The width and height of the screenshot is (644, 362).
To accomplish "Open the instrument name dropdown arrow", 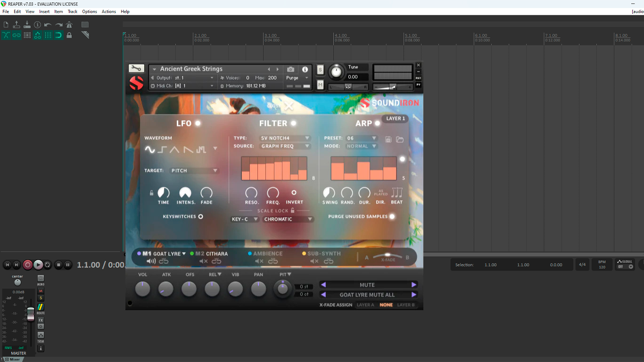I will tap(154, 69).
